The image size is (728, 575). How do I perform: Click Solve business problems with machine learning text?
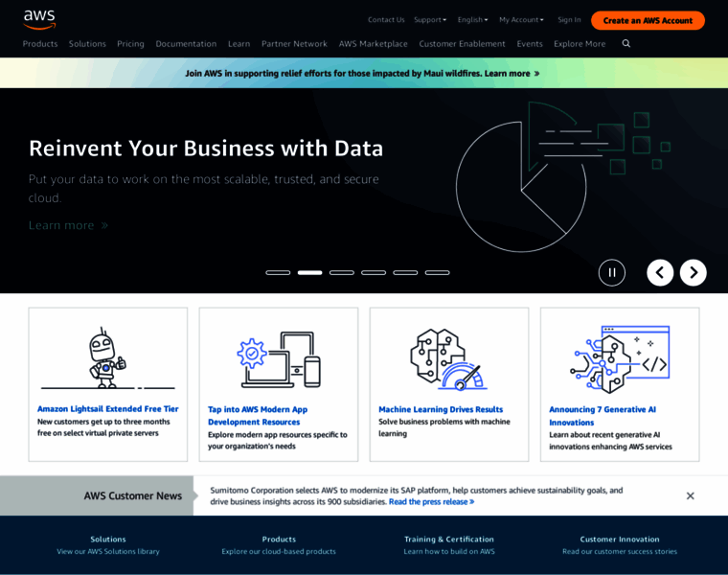click(444, 427)
